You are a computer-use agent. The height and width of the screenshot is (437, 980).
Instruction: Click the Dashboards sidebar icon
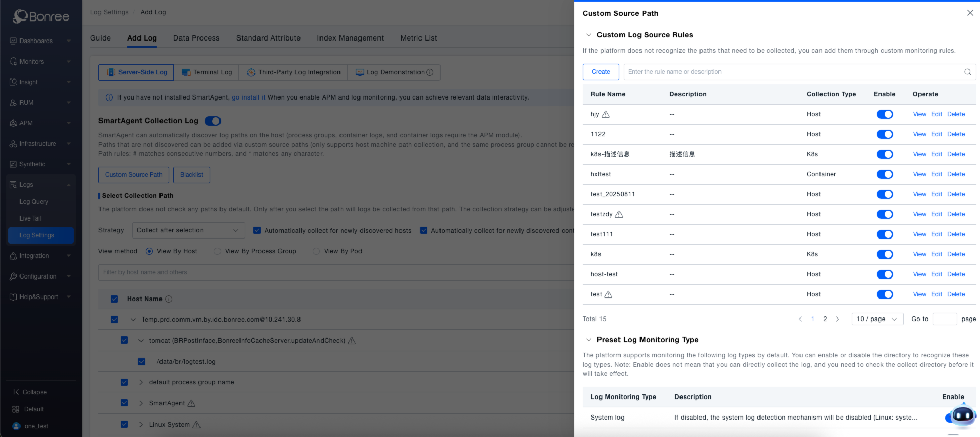13,41
